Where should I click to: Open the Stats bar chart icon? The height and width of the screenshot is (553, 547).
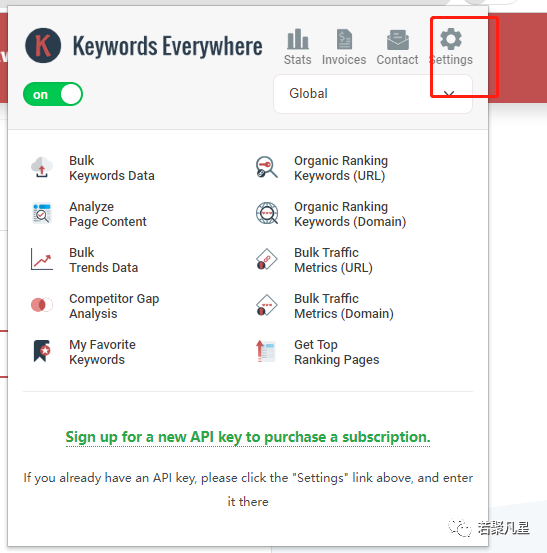[298, 39]
